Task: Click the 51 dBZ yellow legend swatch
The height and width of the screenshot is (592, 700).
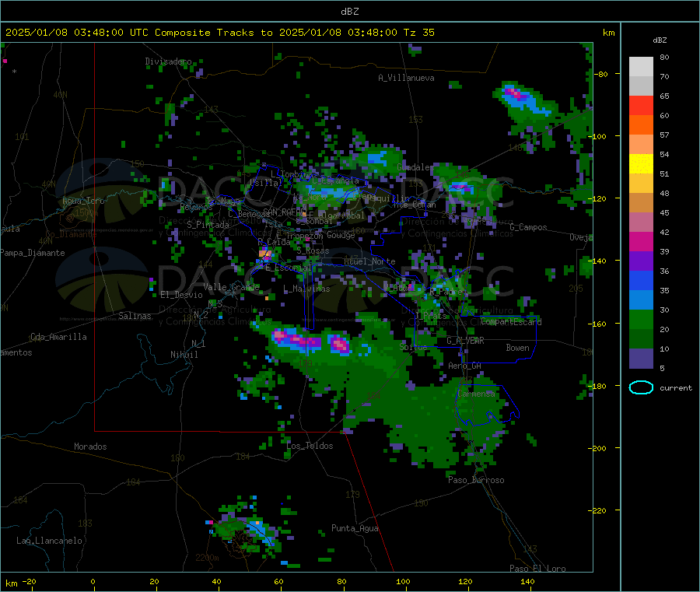Action: (641, 164)
